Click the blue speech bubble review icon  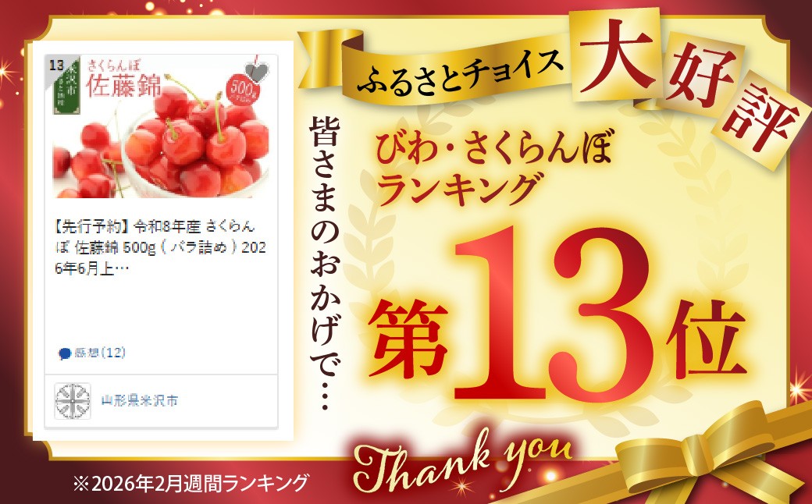tap(65, 354)
